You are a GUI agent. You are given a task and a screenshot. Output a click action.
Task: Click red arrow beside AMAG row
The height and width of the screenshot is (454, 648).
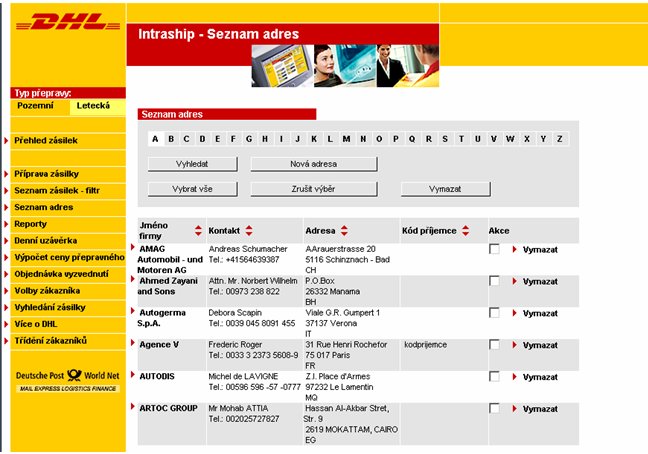click(133, 247)
